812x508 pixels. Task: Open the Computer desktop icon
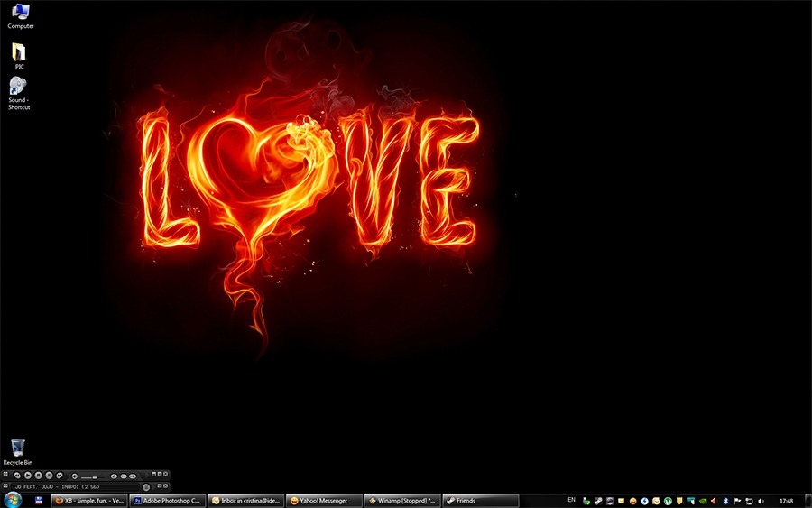point(20,15)
